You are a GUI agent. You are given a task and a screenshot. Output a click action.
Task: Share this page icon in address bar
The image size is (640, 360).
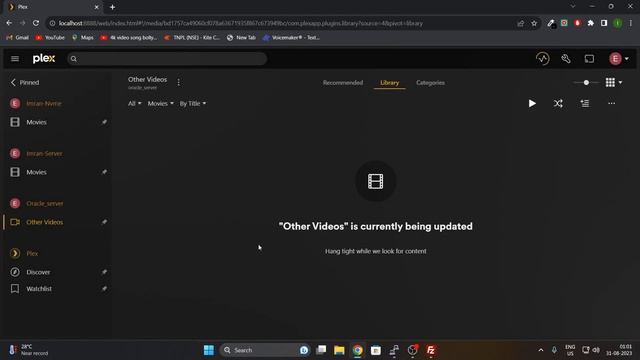tap(520, 23)
